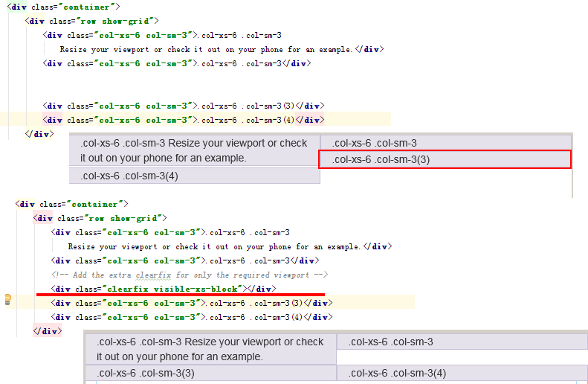Click the comment line 'Add the extra clearfix'
Screen dimensions: 588x384
point(190,275)
